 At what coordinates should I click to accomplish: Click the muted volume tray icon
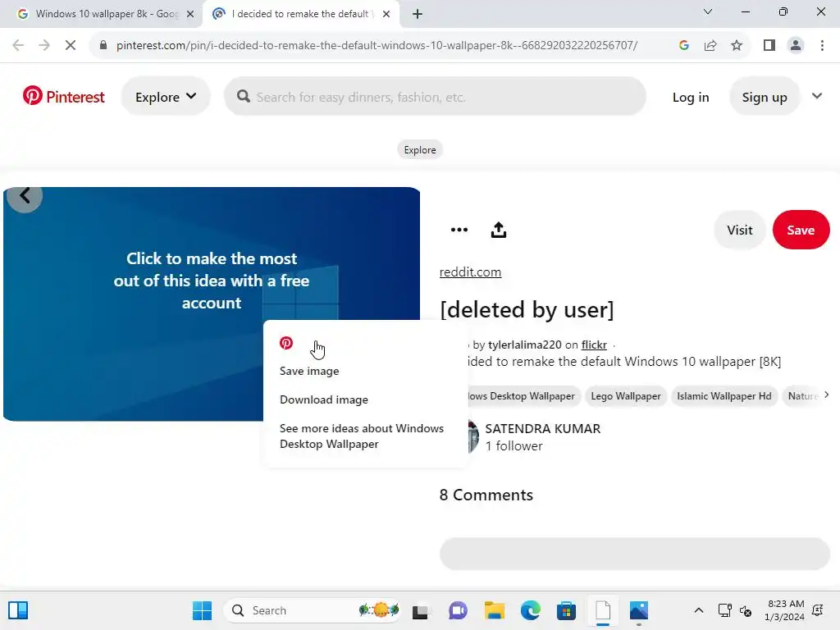pos(745,610)
